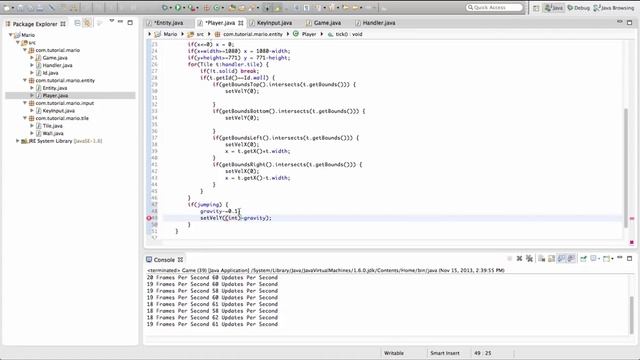
Task: Switch to the Java perspective
Action: (x=553, y=8)
